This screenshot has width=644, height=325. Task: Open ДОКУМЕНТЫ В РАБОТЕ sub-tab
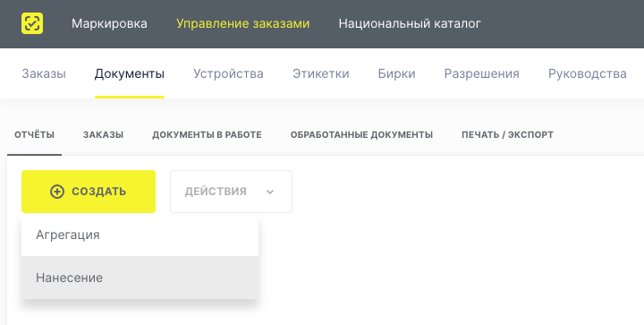[x=207, y=135]
